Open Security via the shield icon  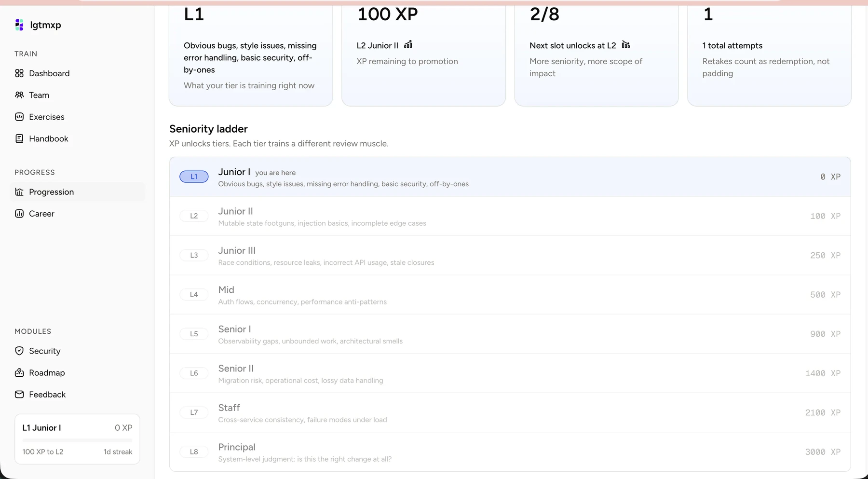[x=19, y=351]
